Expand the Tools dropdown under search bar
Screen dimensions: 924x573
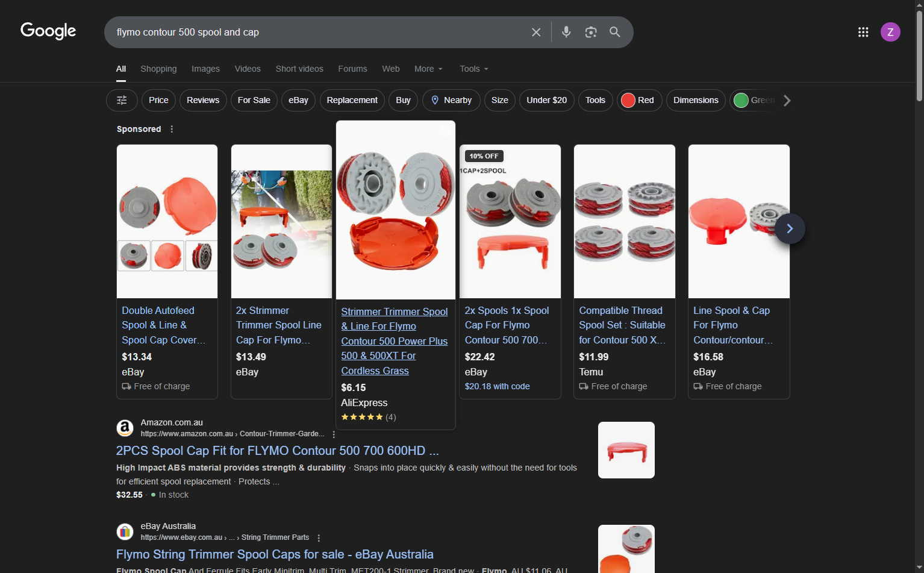(x=474, y=69)
